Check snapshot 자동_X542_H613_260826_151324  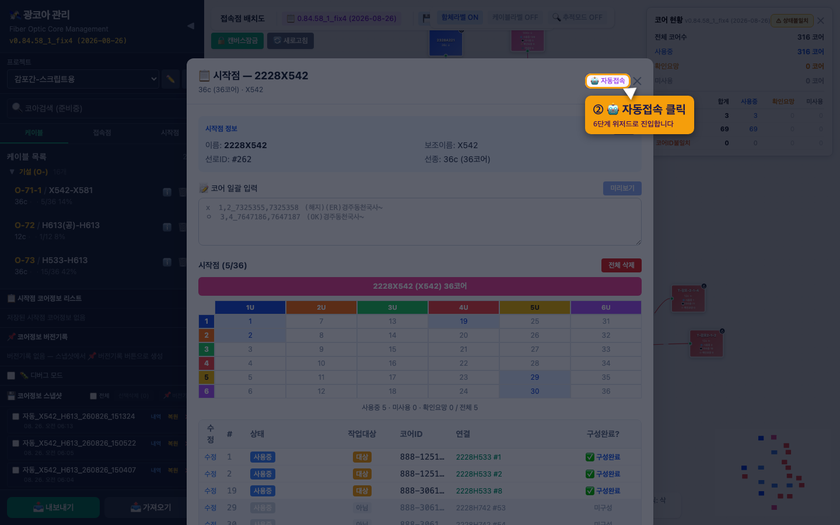click(16, 416)
